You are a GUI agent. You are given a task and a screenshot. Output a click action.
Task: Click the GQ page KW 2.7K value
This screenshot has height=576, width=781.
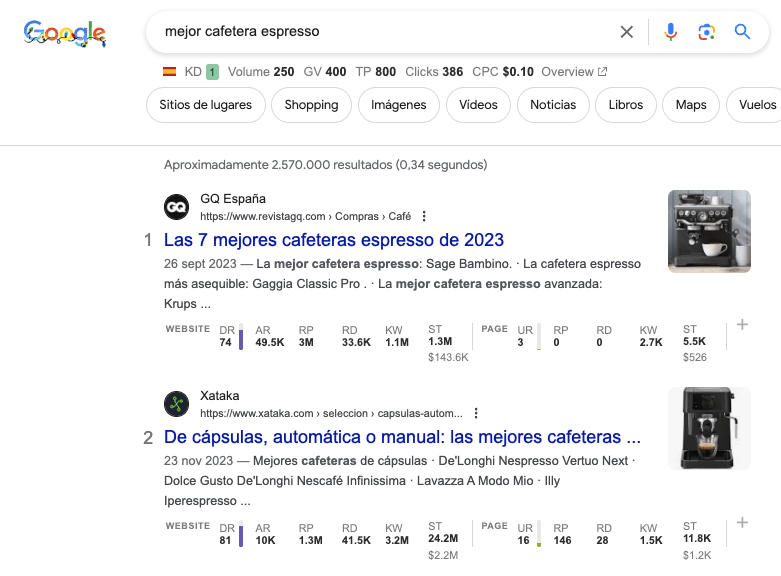point(651,342)
